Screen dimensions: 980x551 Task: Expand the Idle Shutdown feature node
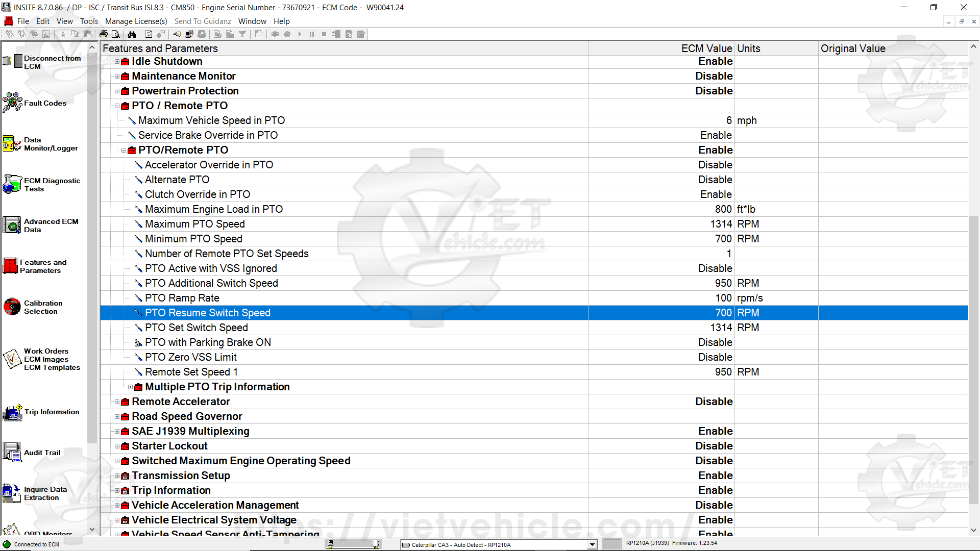[117, 62]
